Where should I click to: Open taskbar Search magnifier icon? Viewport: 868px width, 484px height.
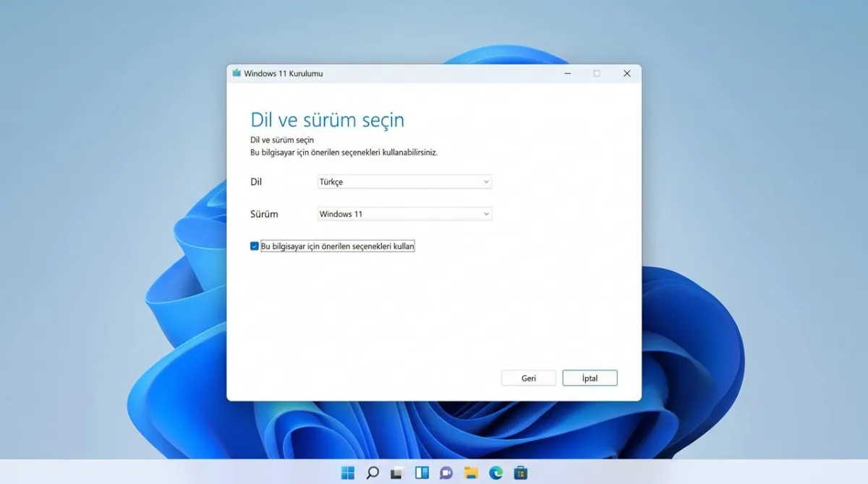[373, 473]
